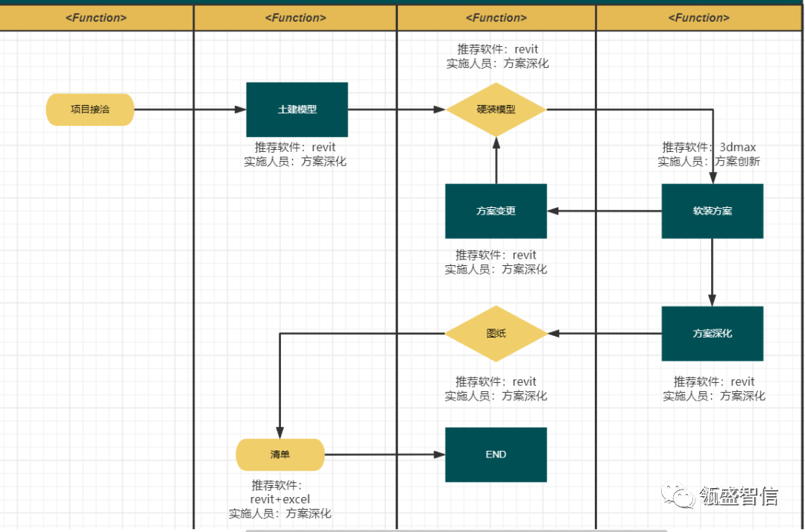This screenshot has width=805, height=532.
Task: Select the connector from 清单 to END
Action: (385, 455)
